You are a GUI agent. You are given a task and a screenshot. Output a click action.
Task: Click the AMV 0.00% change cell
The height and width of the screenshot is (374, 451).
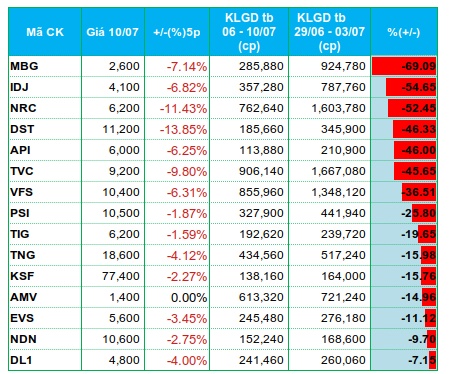coord(189,297)
